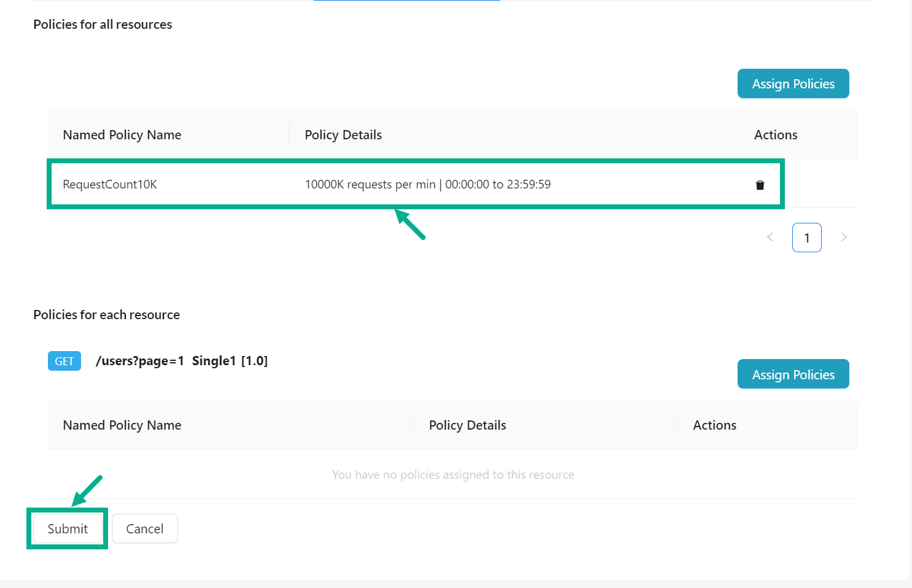The image size is (912, 588).
Task: Select the RequestCount10K policy row
Action: coord(415,184)
